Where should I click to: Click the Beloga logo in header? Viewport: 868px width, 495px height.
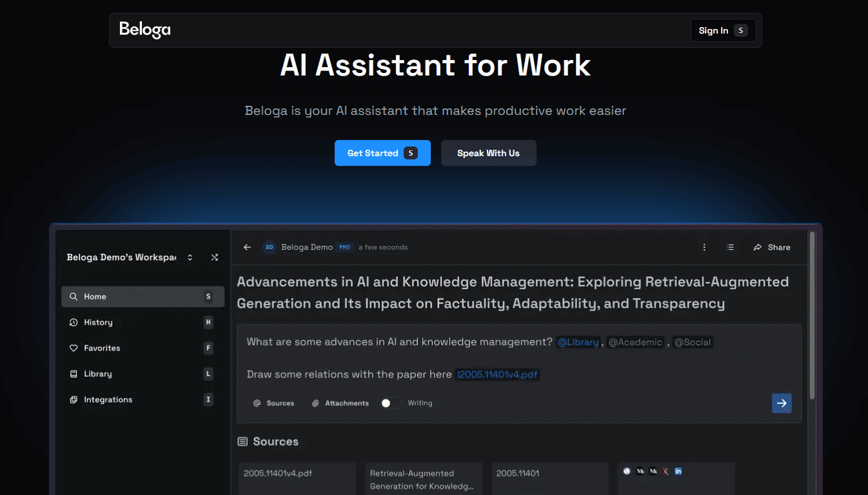coord(145,30)
